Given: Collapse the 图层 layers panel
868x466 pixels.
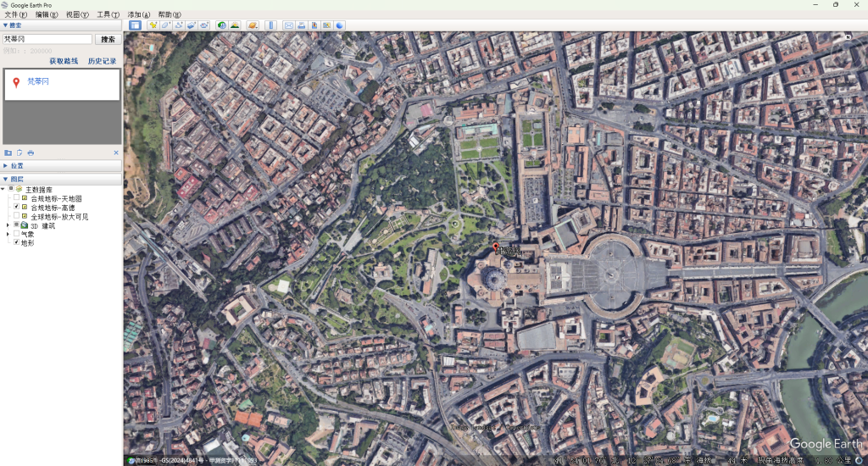Looking at the screenshot, I should coord(6,179).
